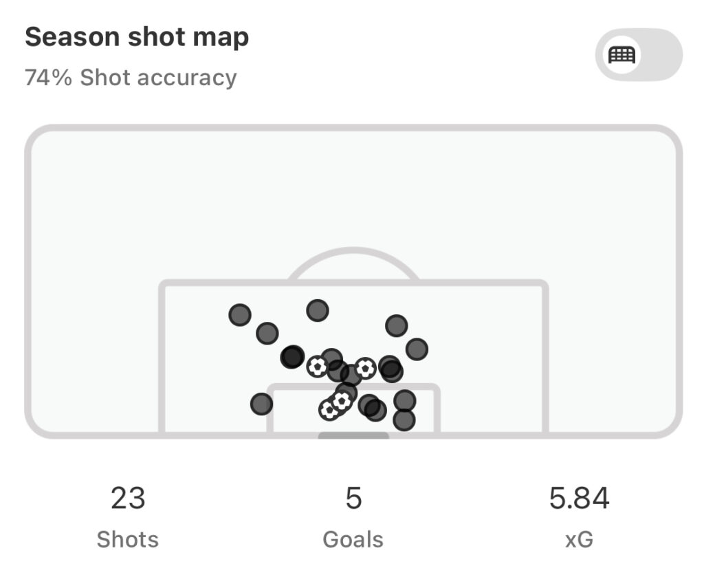The width and height of the screenshot is (704, 588).
Task: Select the lowest shot dot nearest the goal line
Action: click(404, 420)
